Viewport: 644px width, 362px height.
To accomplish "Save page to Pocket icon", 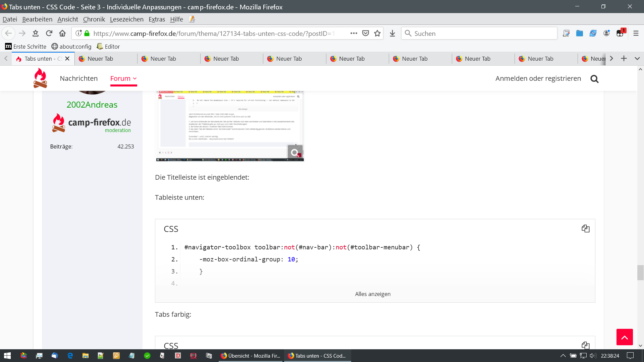I will pyautogui.click(x=366, y=33).
